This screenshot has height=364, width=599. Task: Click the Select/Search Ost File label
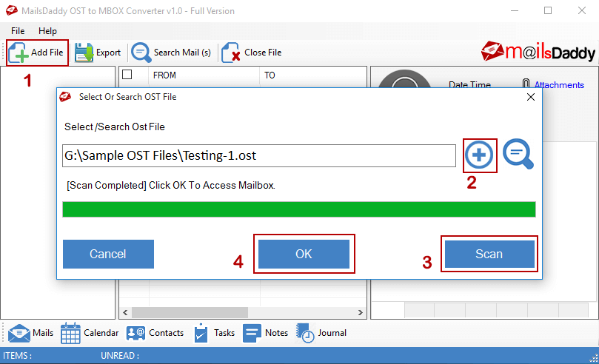[x=115, y=127]
